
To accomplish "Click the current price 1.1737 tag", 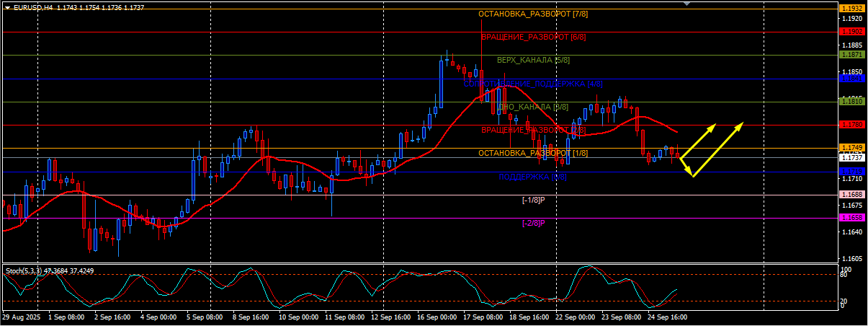I will 852,157.
